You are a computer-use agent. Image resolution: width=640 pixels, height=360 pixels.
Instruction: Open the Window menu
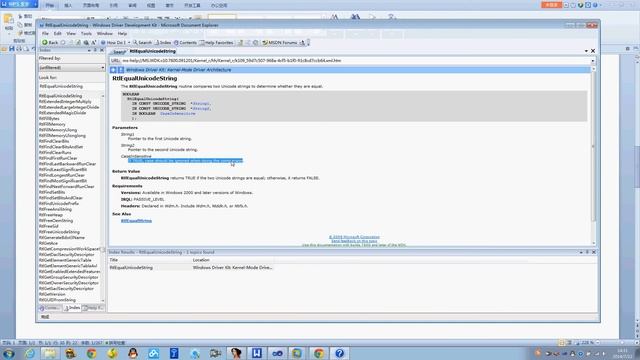point(104,33)
